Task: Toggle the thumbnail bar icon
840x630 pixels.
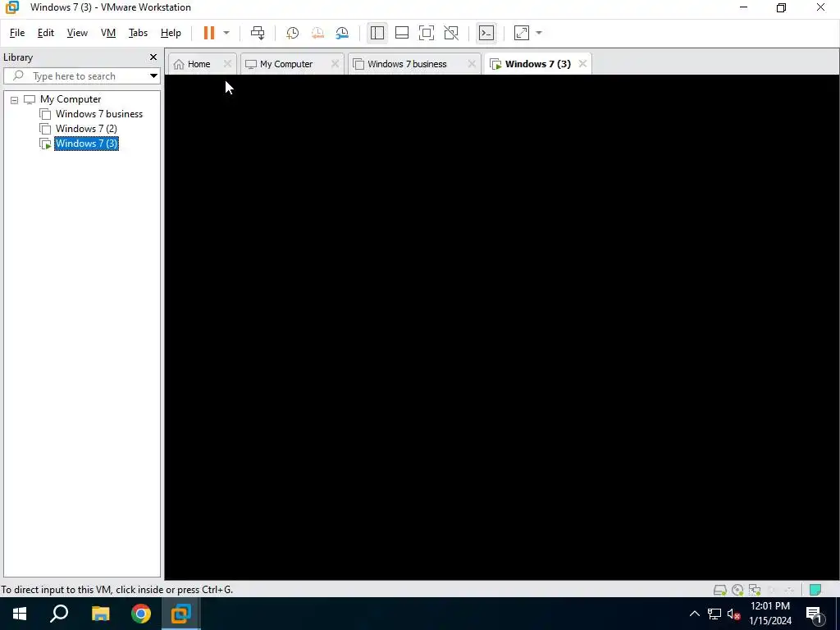Action: 402,33
